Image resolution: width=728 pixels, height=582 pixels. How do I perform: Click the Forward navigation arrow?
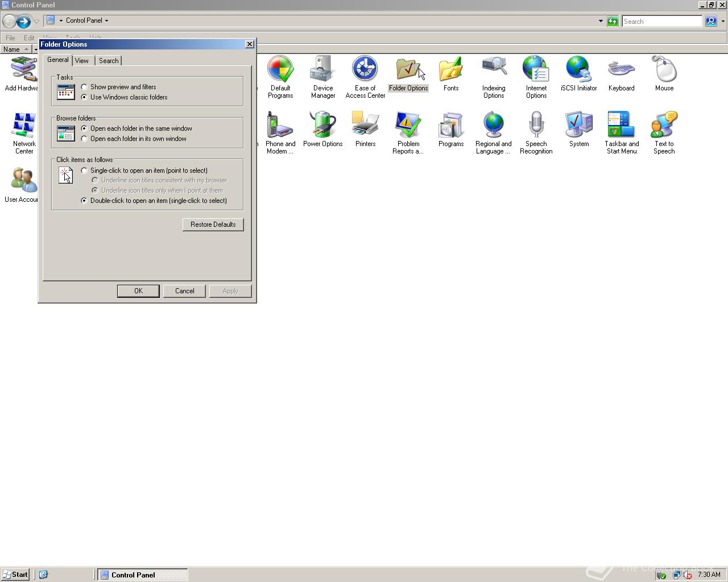[23, 22]
